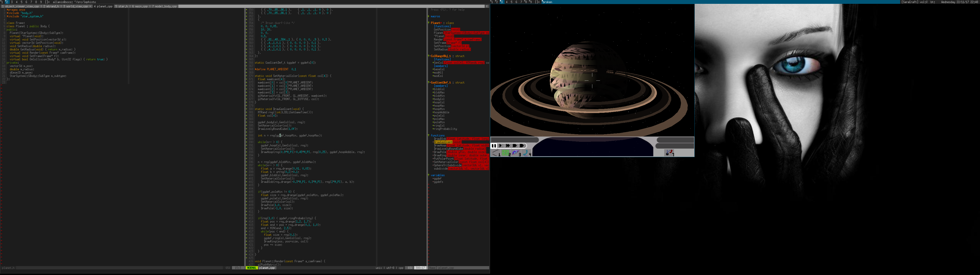
Task: Jump to DrawGasGiant in tagbar list
Action: [443, 142]
